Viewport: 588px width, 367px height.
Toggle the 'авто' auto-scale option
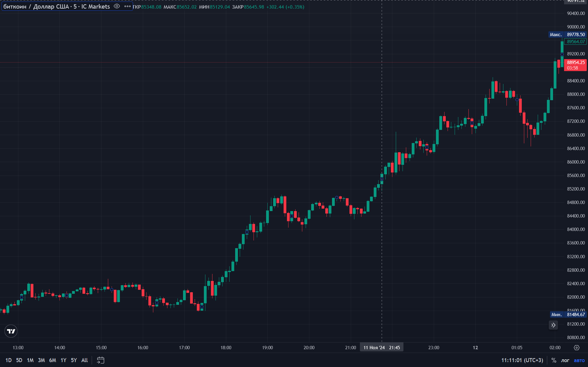(x=579, y=360)
